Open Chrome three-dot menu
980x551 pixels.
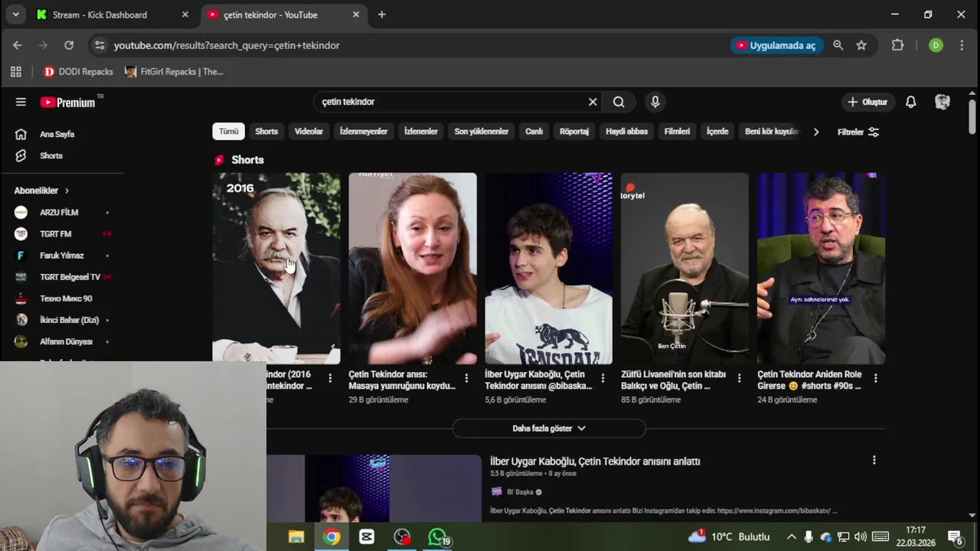[x=962, y=45]
